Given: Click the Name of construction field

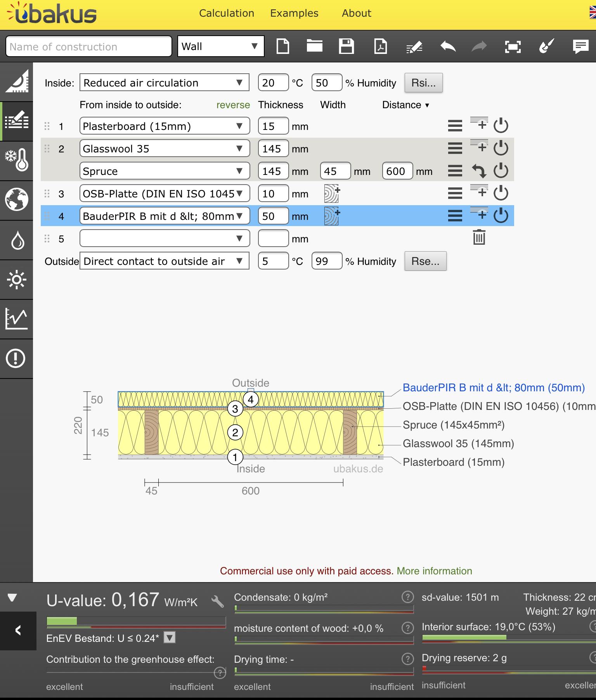Looking at the screenshot, I should [x=89, y=47].
